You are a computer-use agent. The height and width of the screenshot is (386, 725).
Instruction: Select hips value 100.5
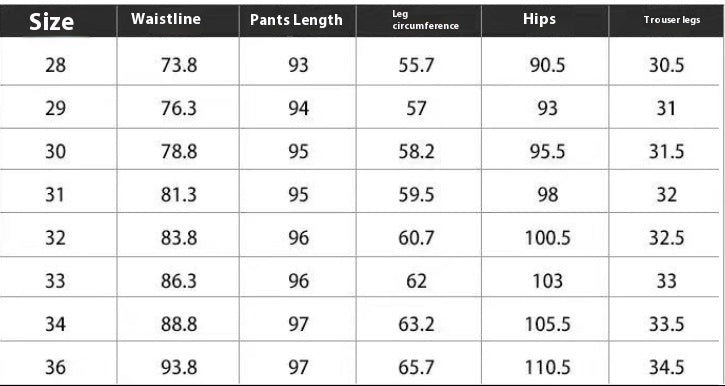click(x=547, y=238)
